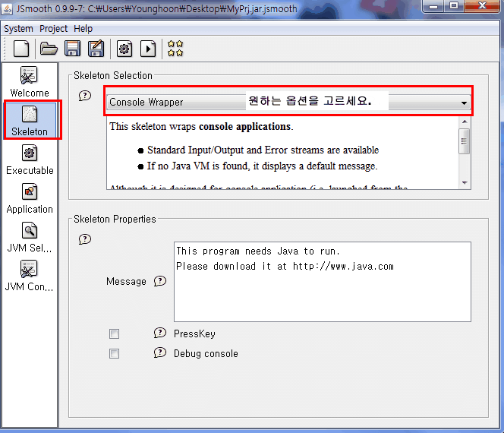
Task: Open the Application sidebar panel
Action: point(30,198)
